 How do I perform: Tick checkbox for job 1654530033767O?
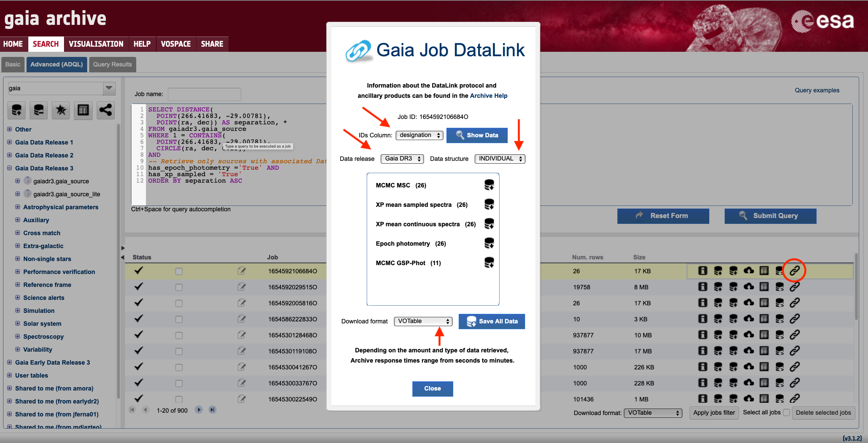coord(179,383)
